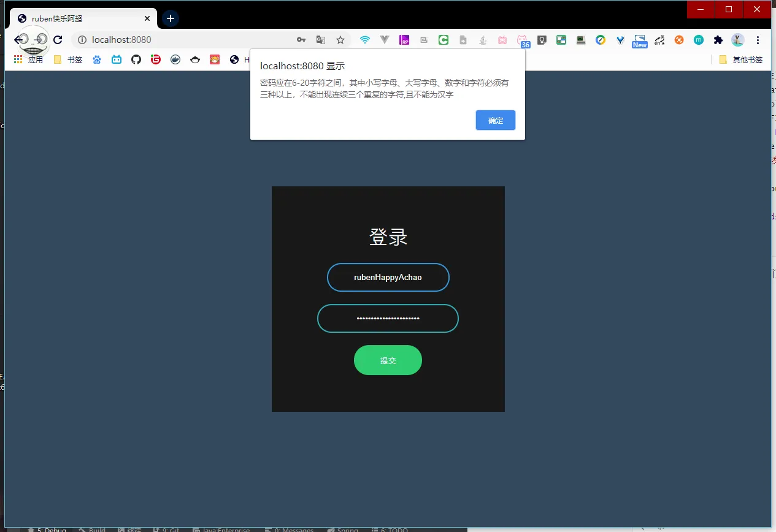
Task: Open the Docker whale bookmark
Action: 175,59
